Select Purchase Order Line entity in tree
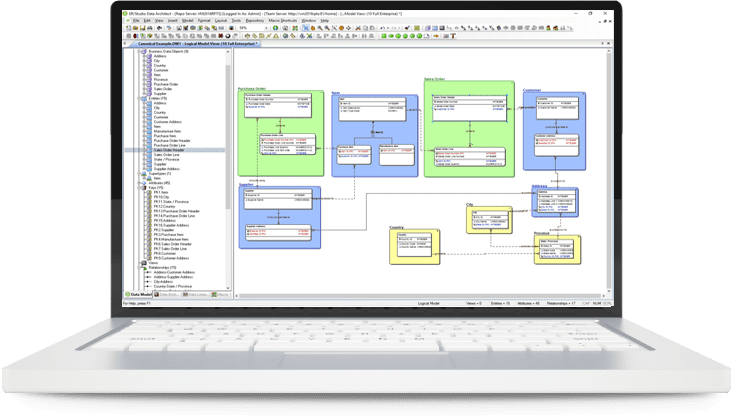Screen dimensions: 731x419 pos(169,145)
